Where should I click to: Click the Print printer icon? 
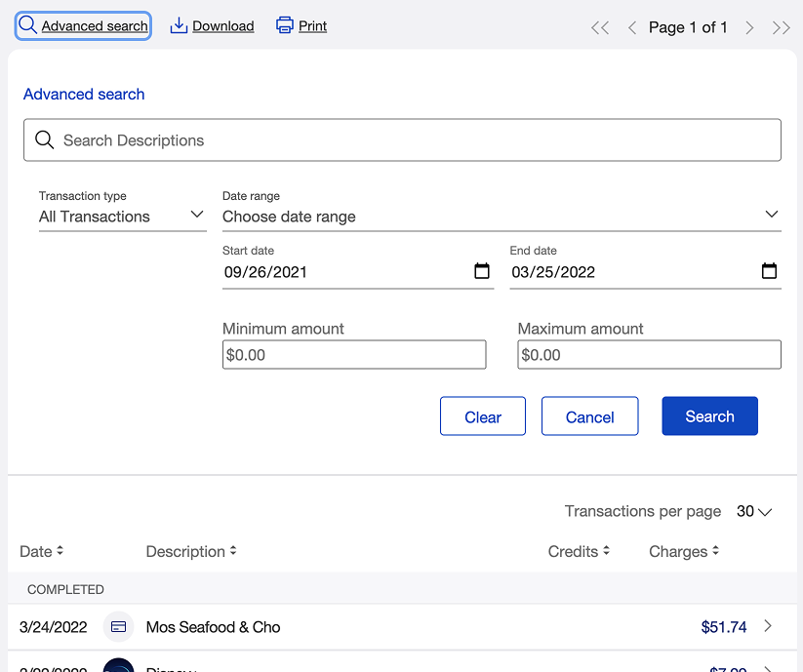[x=285, y=25]
